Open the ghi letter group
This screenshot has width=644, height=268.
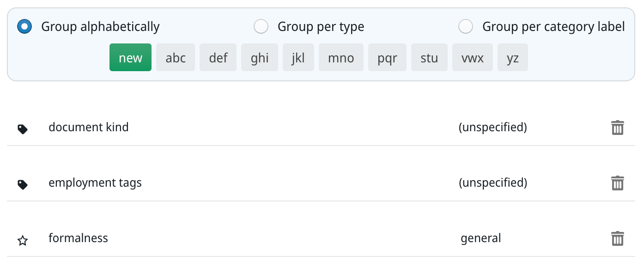coord(259,58)
